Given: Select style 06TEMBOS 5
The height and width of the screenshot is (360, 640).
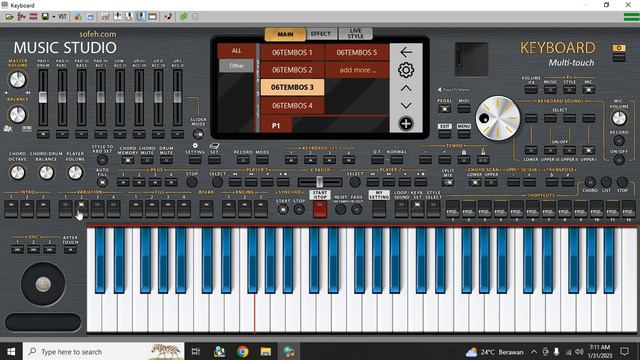Looking at the screenshot, I should [x=357, y=52].
